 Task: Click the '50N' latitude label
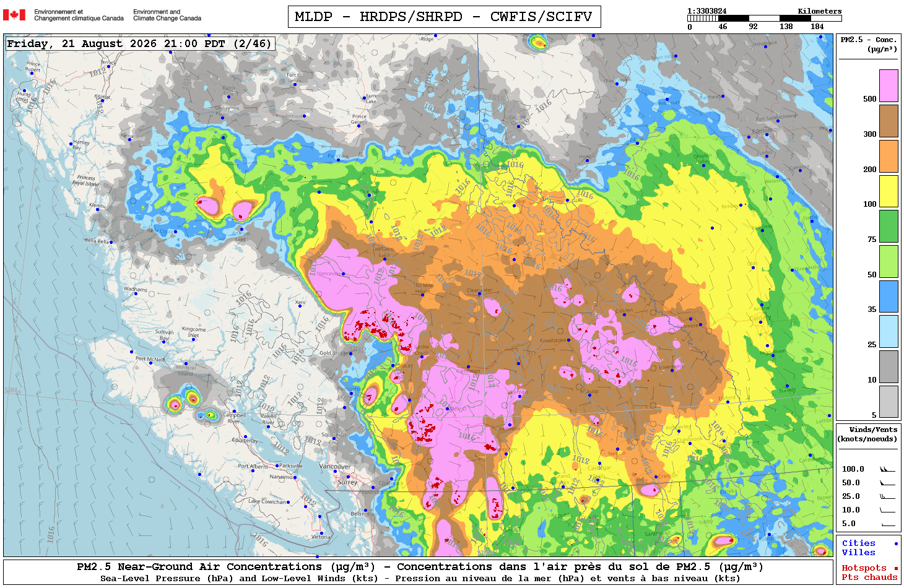(11, 390)
